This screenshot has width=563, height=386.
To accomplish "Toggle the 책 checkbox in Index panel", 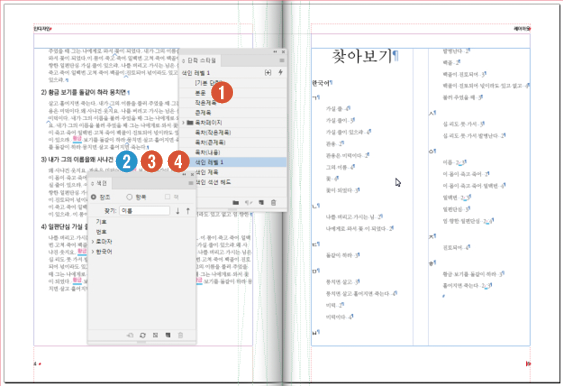I will pos(167,197).
